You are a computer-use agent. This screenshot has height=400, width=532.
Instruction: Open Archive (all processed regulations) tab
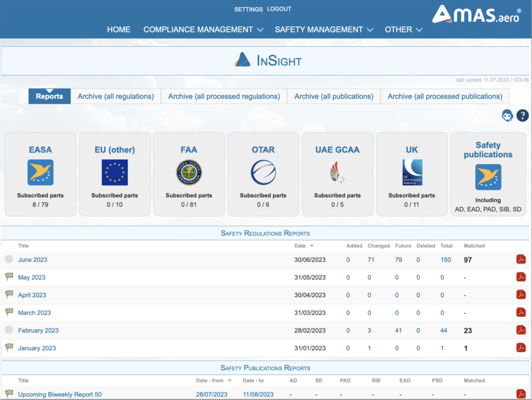tap(224, 96)
